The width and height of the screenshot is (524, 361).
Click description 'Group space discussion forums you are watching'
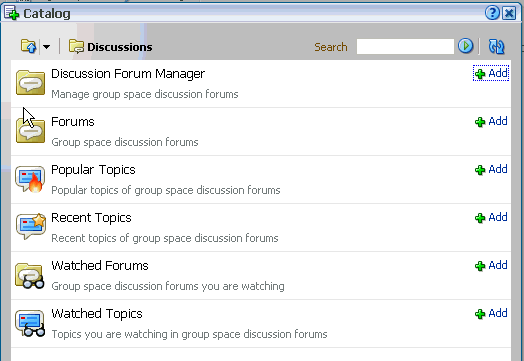pos(168,286)
